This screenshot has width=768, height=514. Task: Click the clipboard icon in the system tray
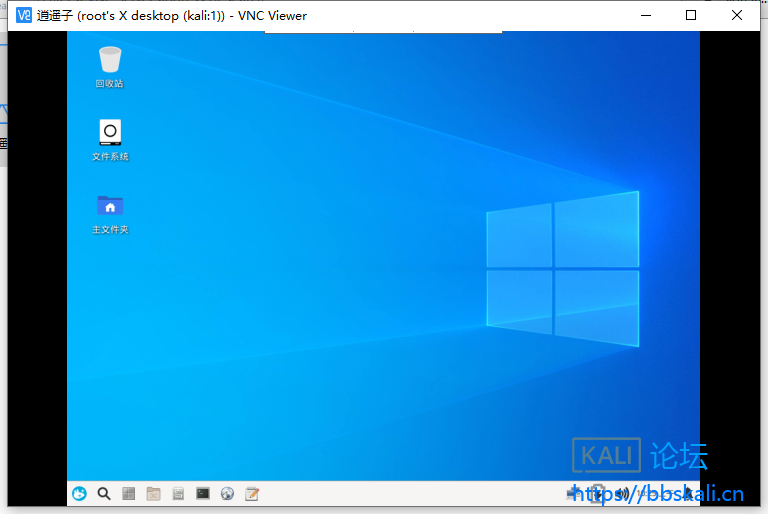click(599, 493)
